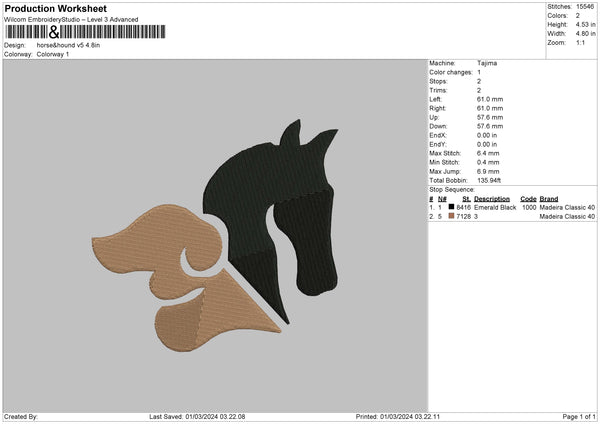Click 'Madeira Classic 40' in row 2
Image resolution: width=600 pixels, height=424 pixels.
pyautogui.click(x=567, y=217)
